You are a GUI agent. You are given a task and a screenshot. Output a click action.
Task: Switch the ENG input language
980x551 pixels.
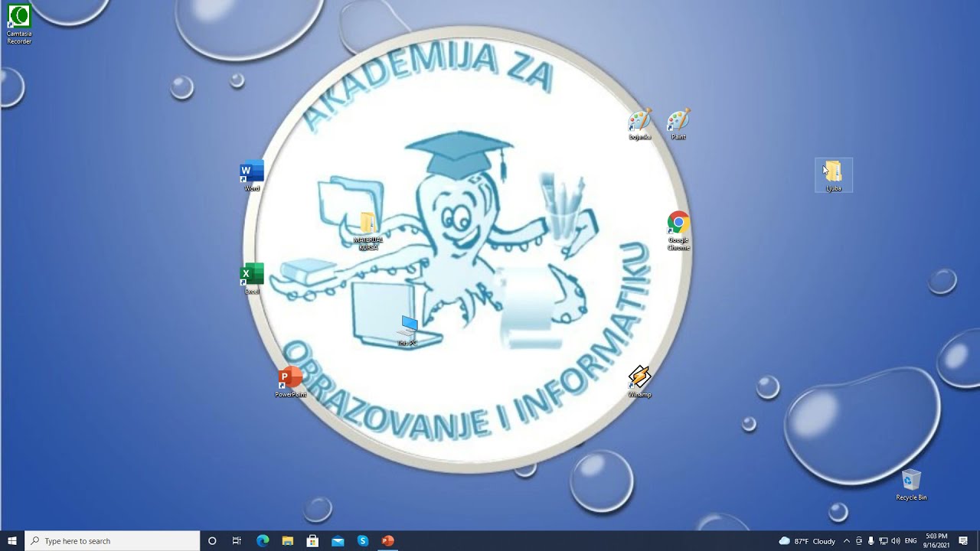911,541
